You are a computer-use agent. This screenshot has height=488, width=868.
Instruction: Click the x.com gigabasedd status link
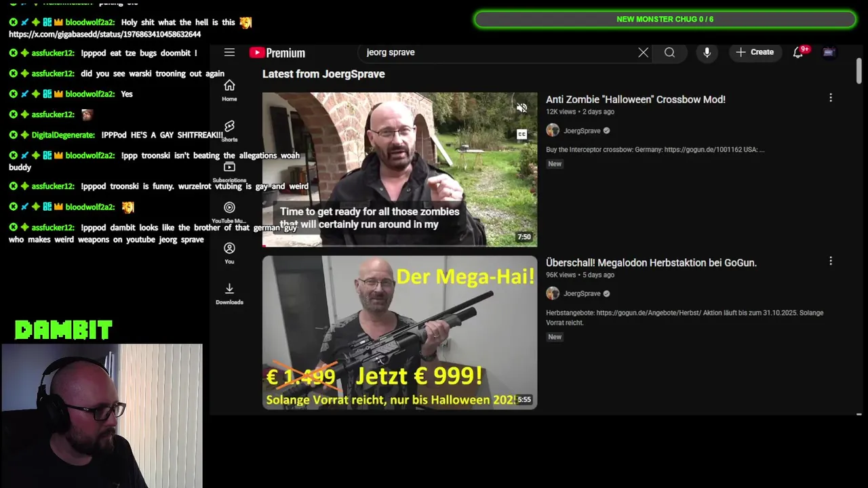tap(104, 34)
